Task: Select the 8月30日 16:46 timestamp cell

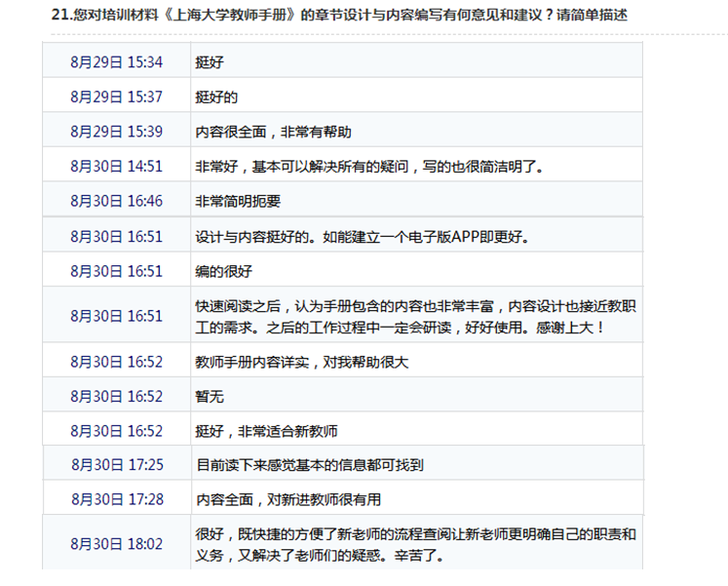Action: click(x=116, y=201)
